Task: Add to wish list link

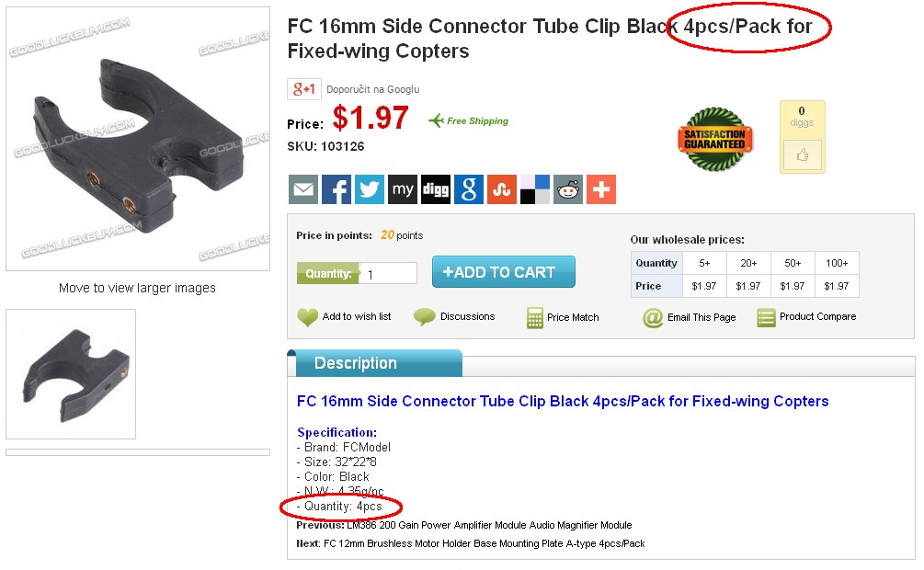Action: click(356, 317)
